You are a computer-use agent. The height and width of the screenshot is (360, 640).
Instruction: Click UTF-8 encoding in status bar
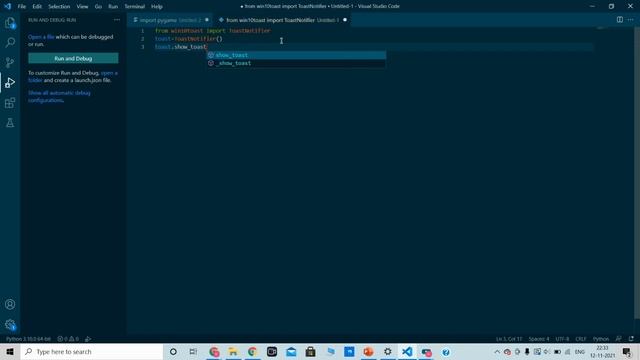pyautogui.click(x=562, y=339)
